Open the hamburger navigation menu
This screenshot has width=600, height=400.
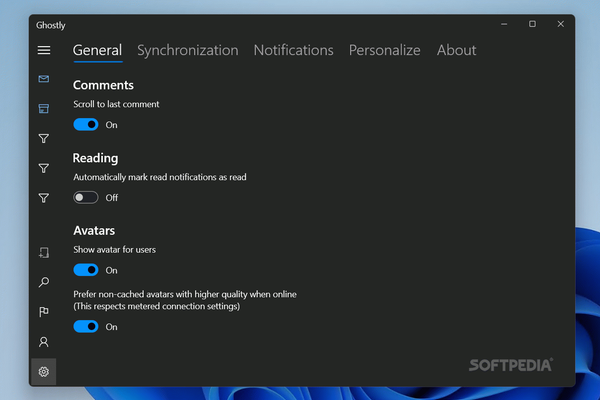[x=44, y=50]
